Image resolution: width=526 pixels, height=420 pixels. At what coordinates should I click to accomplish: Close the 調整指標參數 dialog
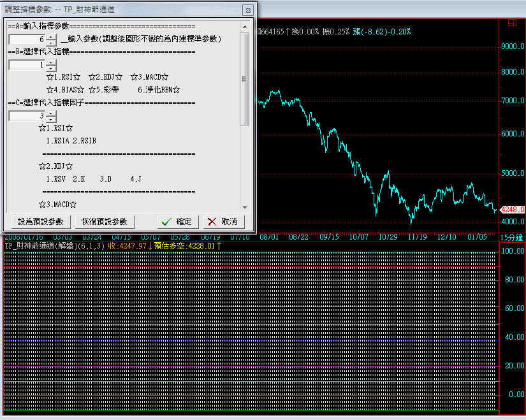248,10
